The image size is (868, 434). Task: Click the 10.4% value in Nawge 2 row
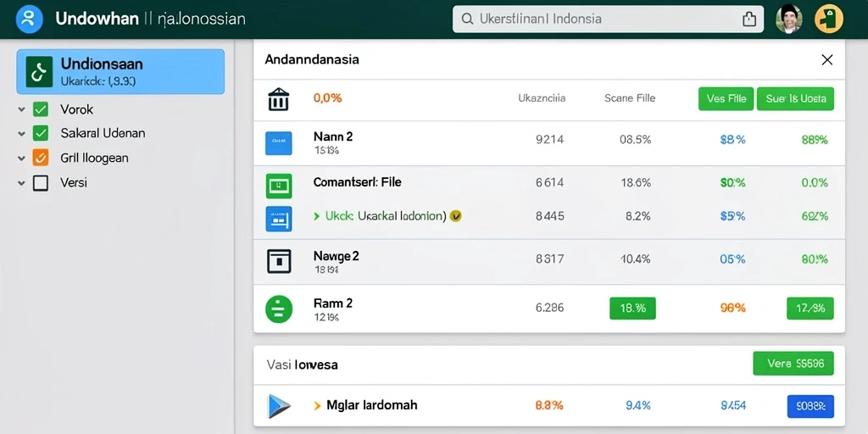pyautogui.click(x=636, y=259)
